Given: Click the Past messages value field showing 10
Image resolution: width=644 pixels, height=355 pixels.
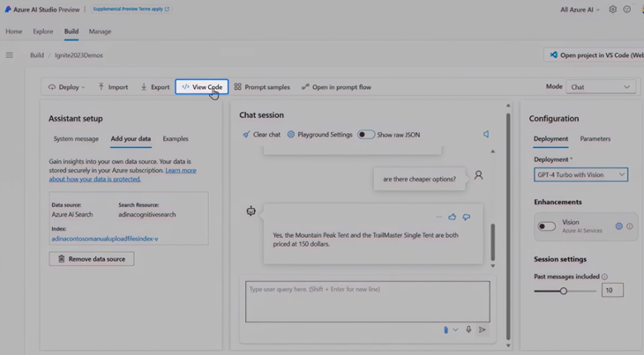Looking at the screenshot, I should tap(613, 290).
